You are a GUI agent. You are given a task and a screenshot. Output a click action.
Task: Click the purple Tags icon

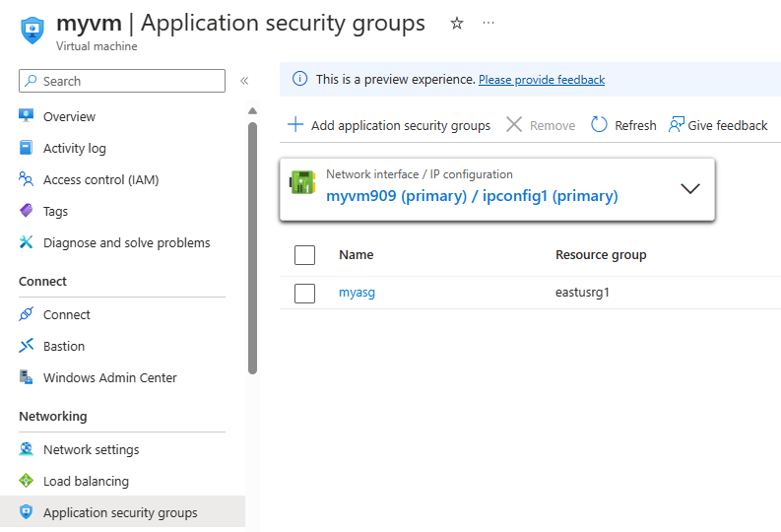[x=26, y=210]
